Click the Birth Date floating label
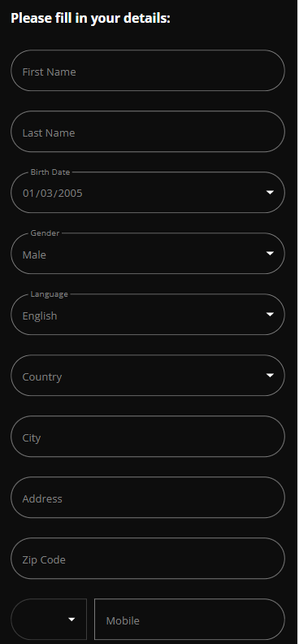The width and height of the screenshot is (299, 644). (x=50, y=172)
